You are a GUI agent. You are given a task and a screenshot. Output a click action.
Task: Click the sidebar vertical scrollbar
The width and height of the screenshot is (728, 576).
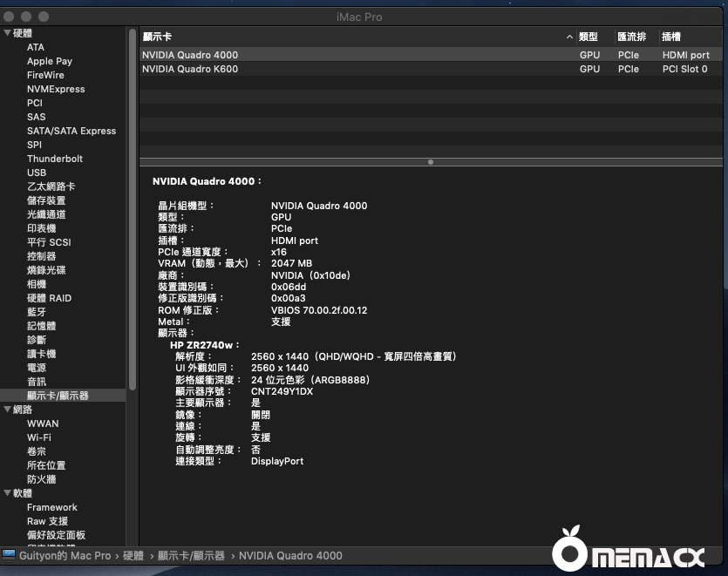(133, 209)
